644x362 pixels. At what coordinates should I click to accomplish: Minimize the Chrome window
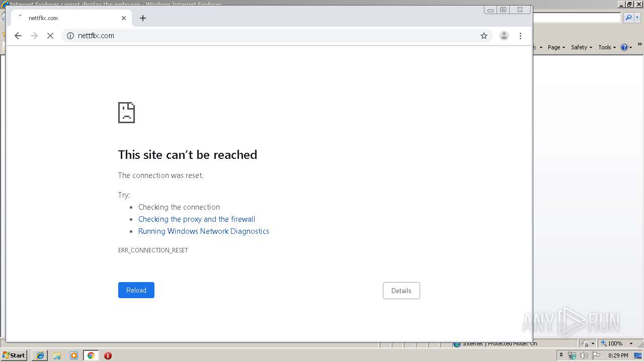pos(491,10)
